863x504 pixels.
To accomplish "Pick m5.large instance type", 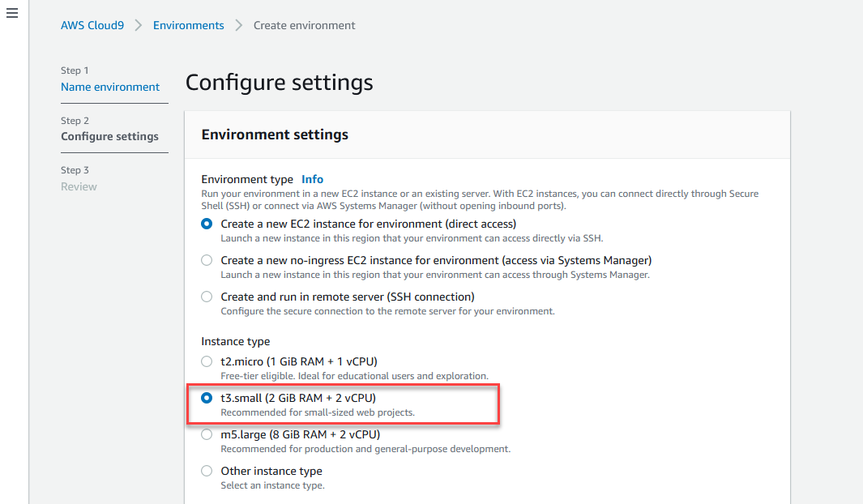I will tap(207, 434).
